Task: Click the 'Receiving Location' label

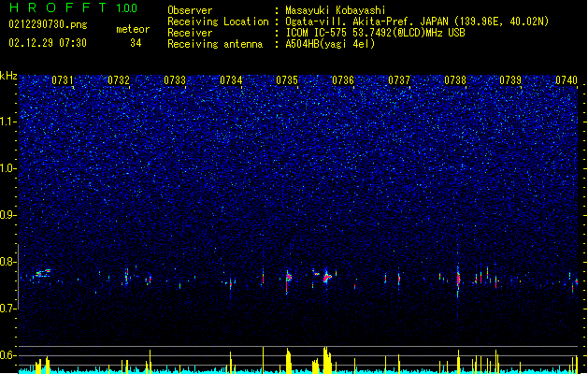Action: point(218,22)
